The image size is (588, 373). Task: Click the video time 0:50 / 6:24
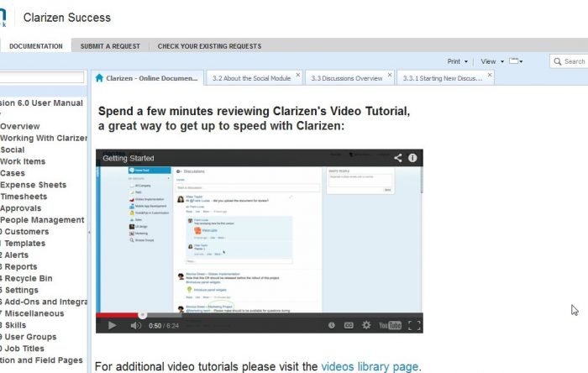[x=164, y=326]
